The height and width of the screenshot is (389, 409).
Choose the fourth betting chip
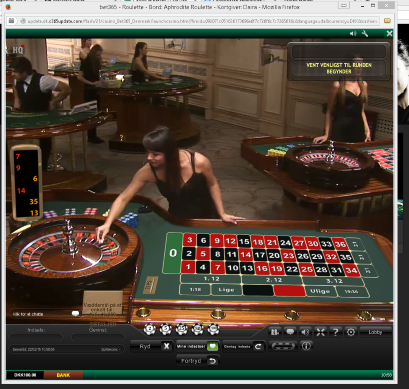pos(197,329)
